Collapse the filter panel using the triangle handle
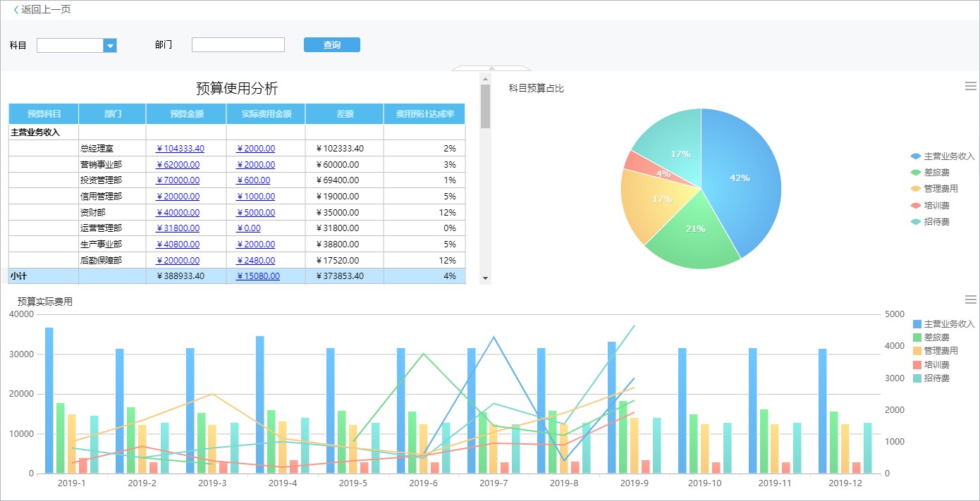The height and width of the screenshot is (501, 980). pos(491,68)
